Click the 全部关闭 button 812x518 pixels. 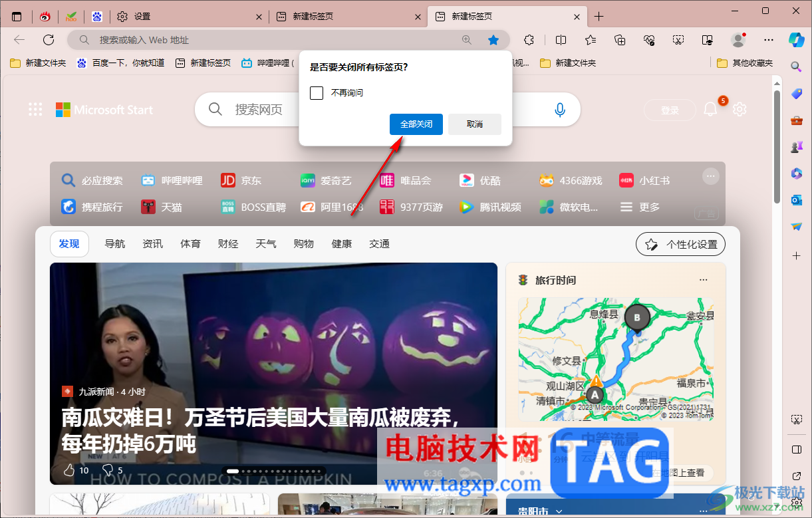point(416,124)
